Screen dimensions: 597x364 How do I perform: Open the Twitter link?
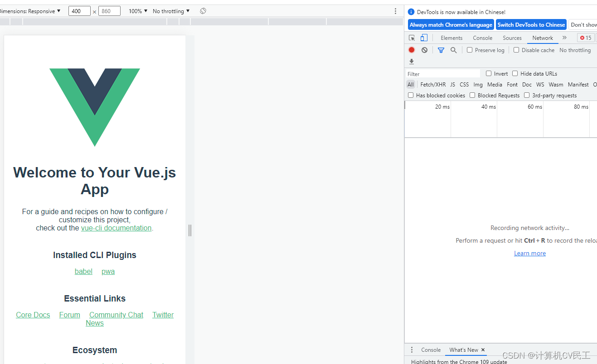click(163, 315)
